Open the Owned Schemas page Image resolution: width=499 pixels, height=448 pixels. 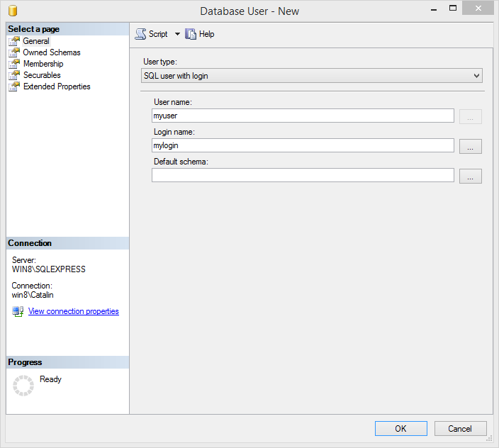(52, 52)
